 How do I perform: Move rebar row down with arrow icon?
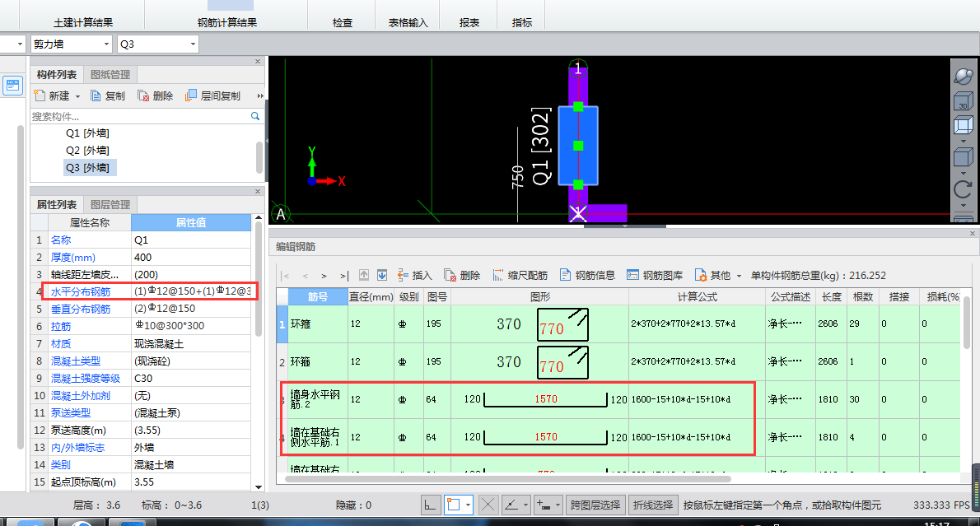click(x=382, y=275)
